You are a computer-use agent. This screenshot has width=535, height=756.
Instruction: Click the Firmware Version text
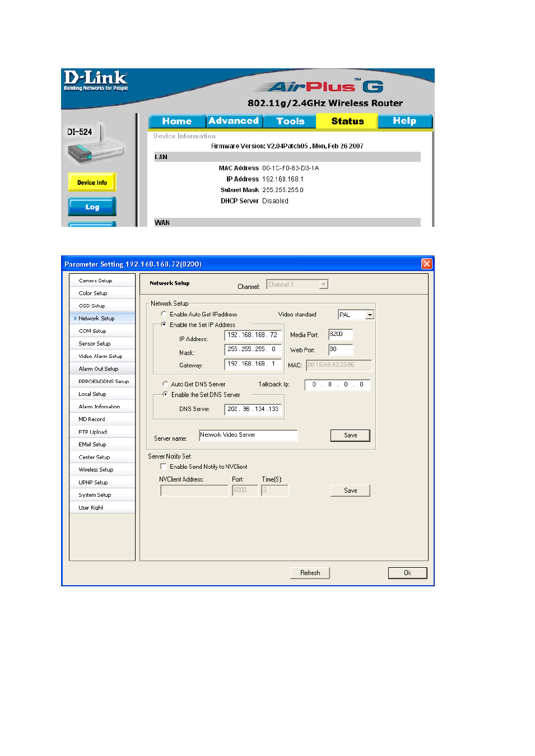[x=287, y=146]
